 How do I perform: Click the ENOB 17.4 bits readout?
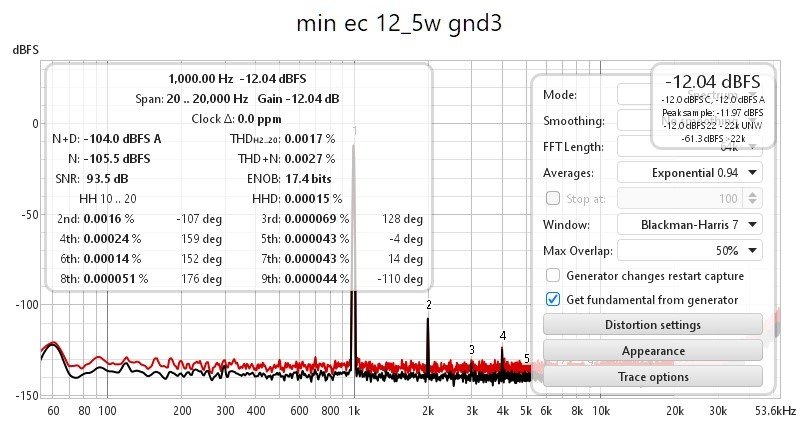point(289,179)
